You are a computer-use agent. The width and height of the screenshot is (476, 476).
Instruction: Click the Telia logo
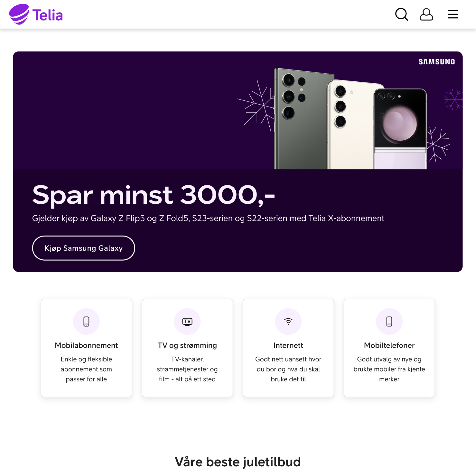coord(36,14)
